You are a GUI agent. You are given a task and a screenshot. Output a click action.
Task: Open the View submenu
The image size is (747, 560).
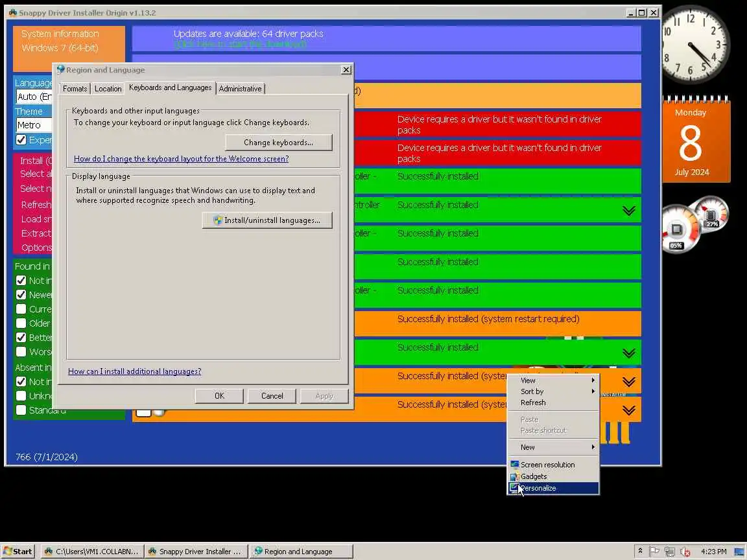[x=552, y=380]
